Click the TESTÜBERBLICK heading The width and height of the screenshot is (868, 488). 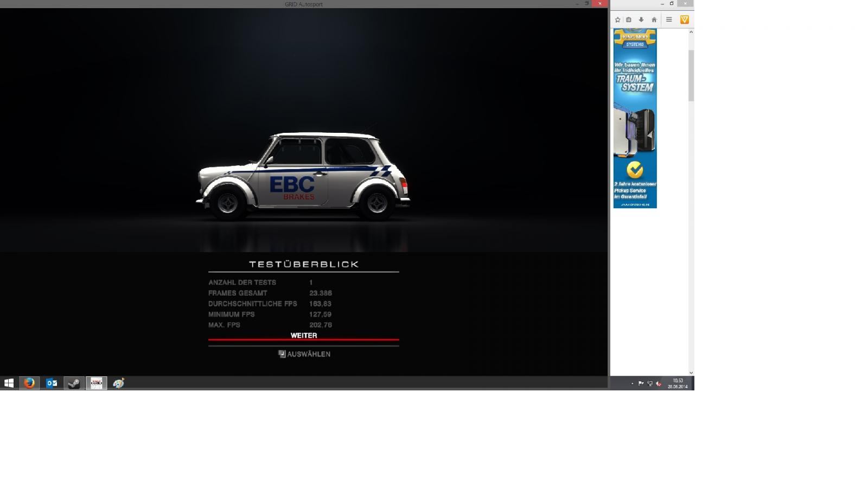[304, 264]
